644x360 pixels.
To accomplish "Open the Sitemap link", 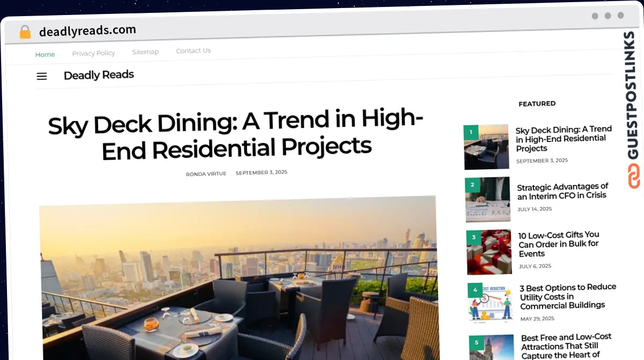I will (x=145, y=52).
